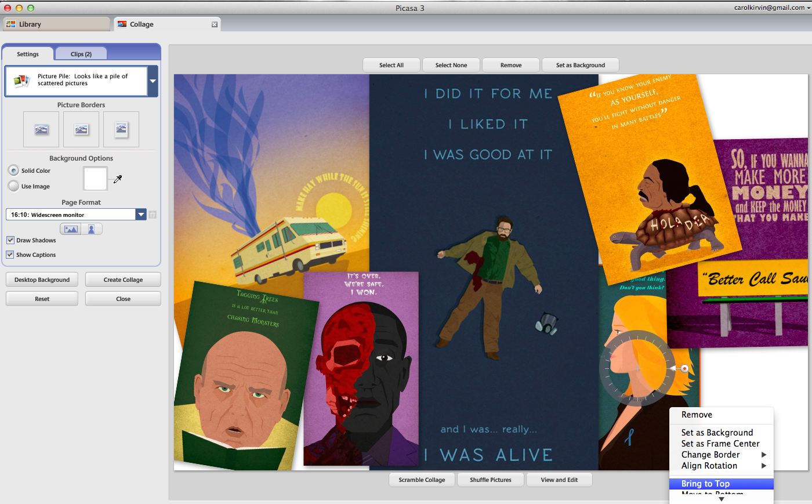Toggle the Show Captions checkbox
The image size is (812, 504).
coord(10,255)
